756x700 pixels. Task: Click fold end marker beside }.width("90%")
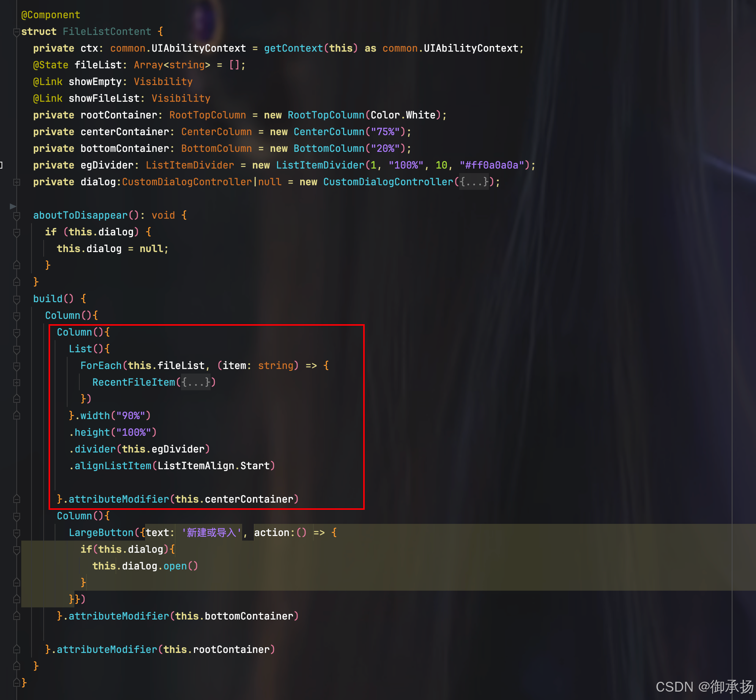[16, 416]
